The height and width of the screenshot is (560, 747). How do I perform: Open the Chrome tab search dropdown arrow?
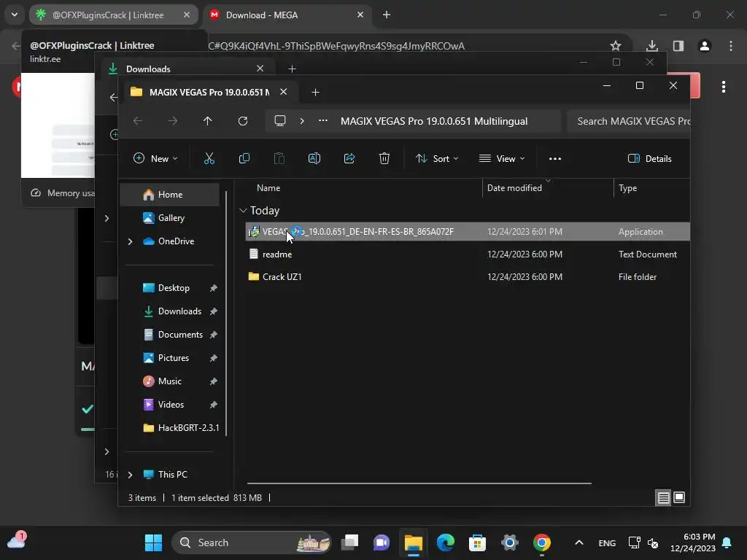click(x=15, y=15)
